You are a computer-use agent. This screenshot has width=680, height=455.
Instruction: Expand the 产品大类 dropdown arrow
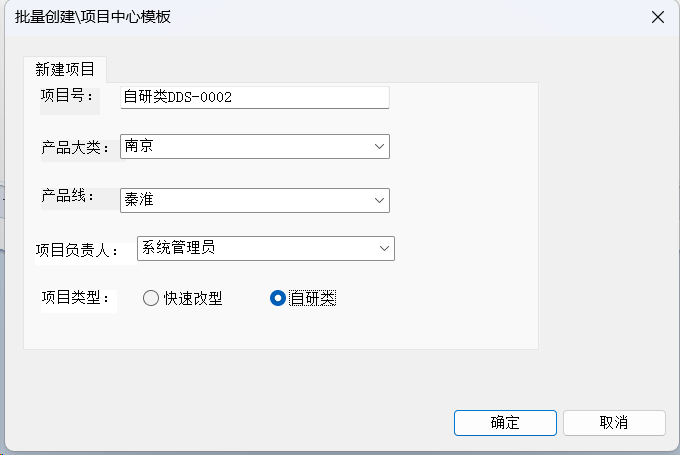(x=379, y=147)
